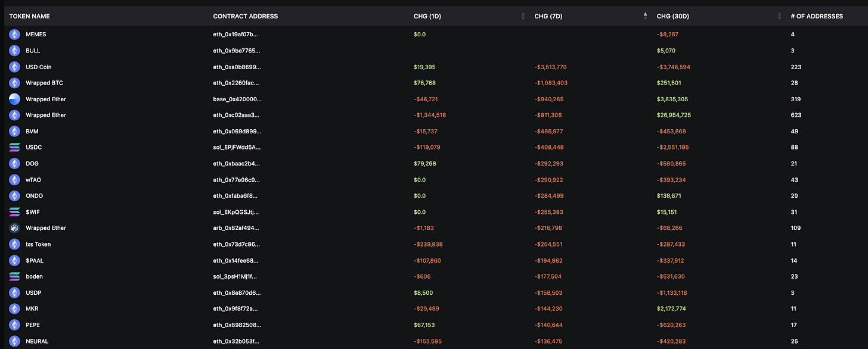This screenshot has height=349, width=868.
Task: Click the MEMES token Ethereum icon
Action: 14,35
